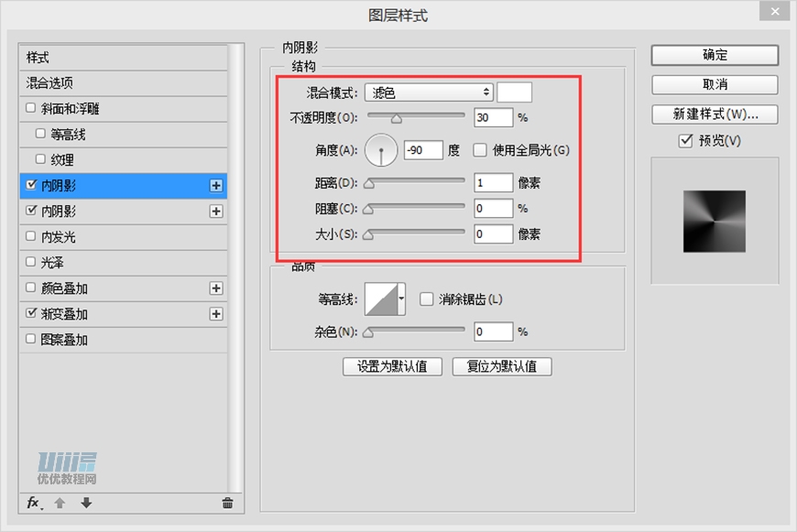
Task: Select 内发光 row label
Action: [x=59, y=237]
